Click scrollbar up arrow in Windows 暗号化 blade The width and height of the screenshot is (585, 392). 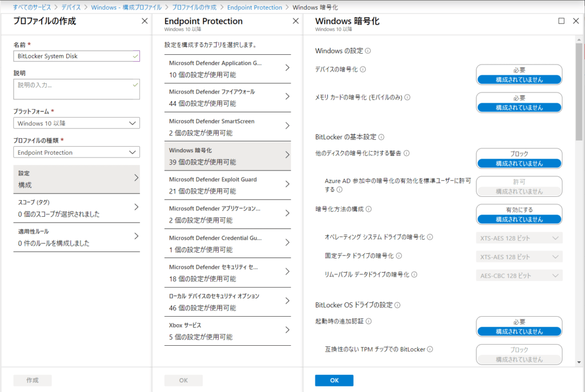tap(579, 39)
